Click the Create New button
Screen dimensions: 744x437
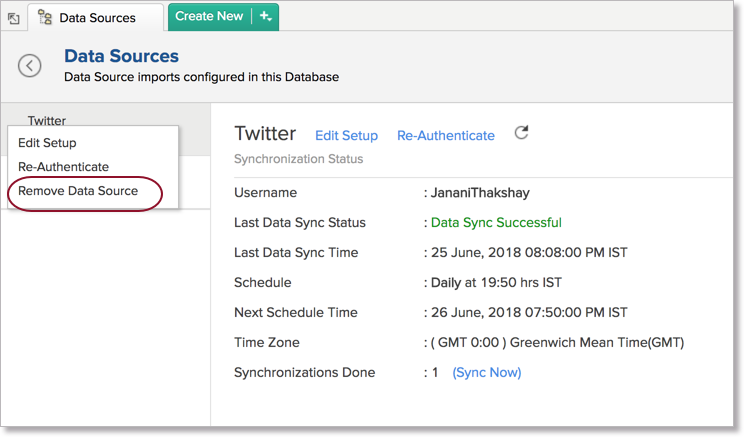tap(209, 16)
